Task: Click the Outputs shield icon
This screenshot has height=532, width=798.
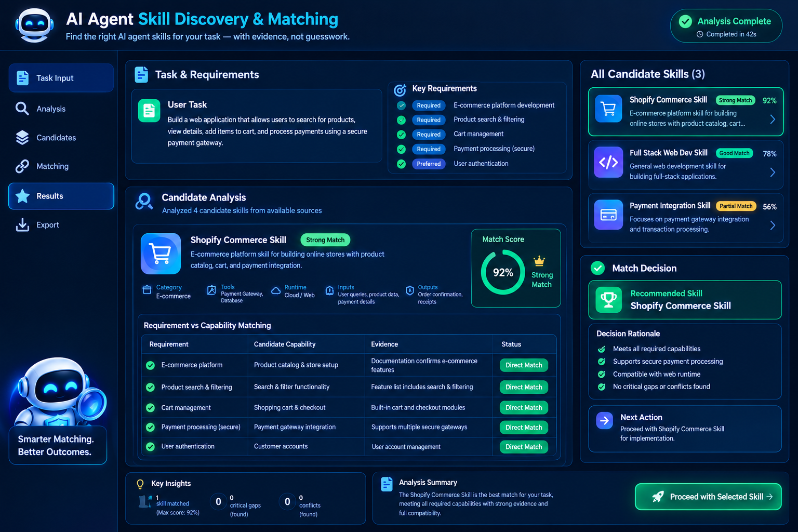Action: pos(410,290)
